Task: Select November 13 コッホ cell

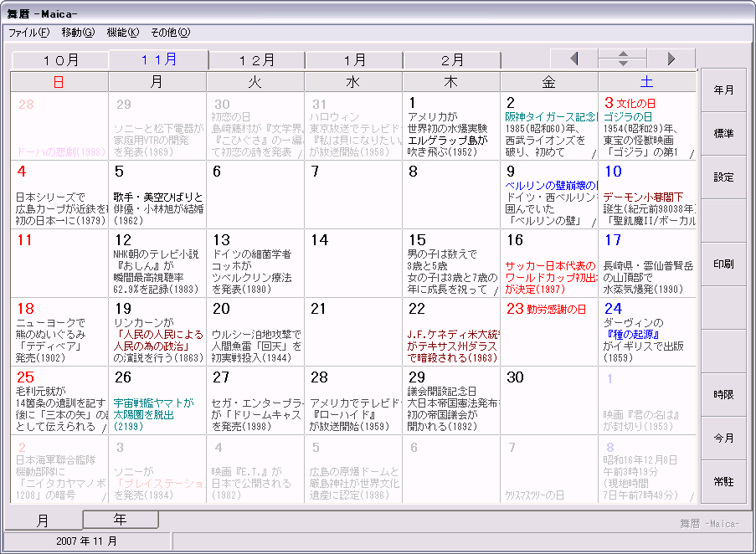Action: click(x=255, y=264)
